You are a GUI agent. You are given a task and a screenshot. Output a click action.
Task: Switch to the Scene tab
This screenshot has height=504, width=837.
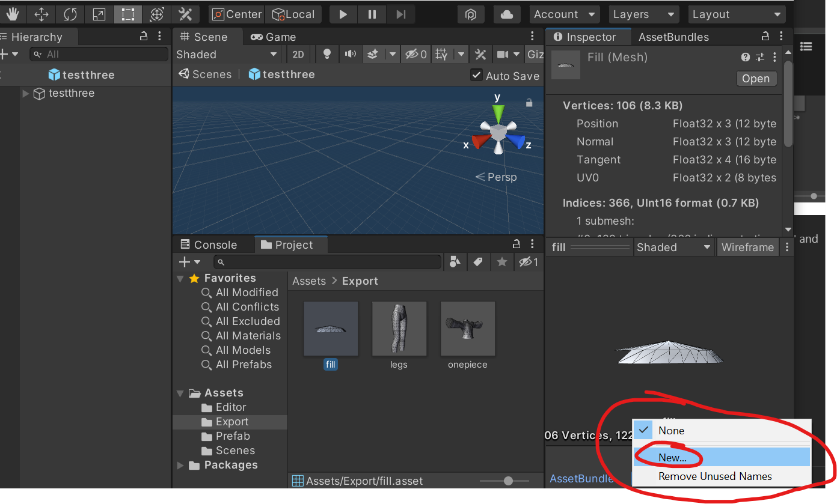pyautogui.click(x=203, y=37)
